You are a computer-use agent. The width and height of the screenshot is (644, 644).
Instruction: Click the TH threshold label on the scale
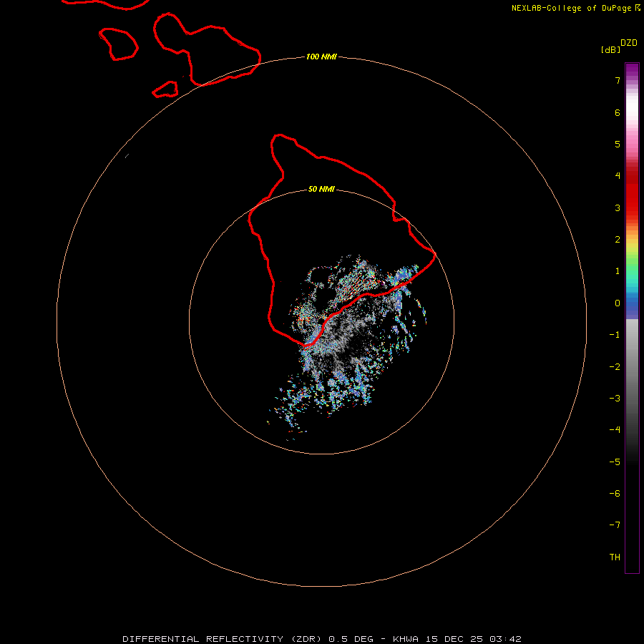[615, 557]
